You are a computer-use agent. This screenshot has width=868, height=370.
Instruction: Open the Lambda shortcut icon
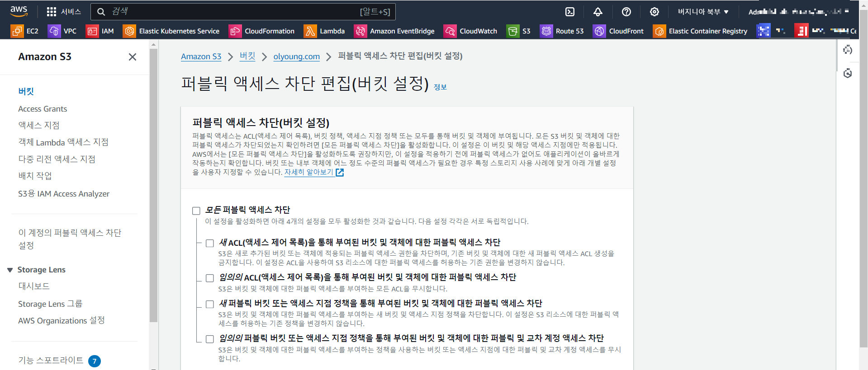(x=310, y=31)
